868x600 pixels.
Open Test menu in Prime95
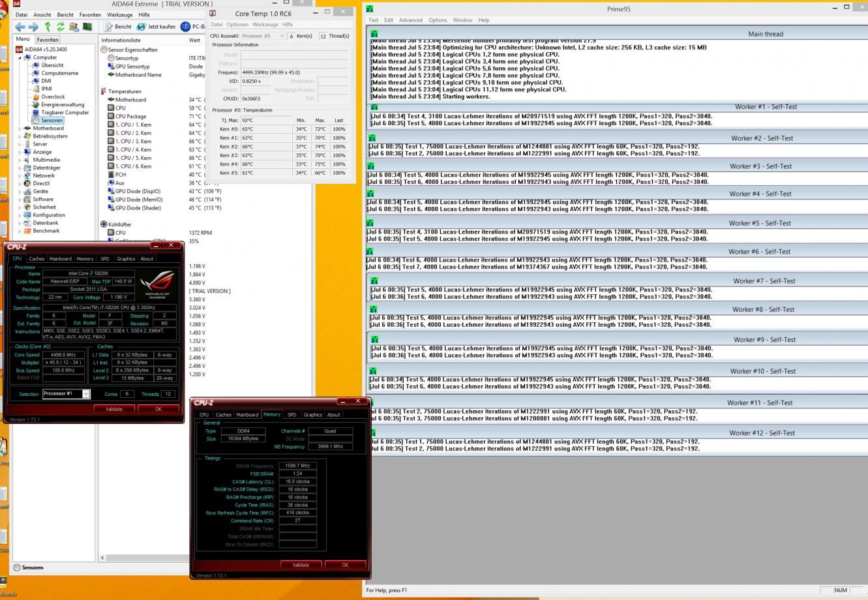pos(374,20)
